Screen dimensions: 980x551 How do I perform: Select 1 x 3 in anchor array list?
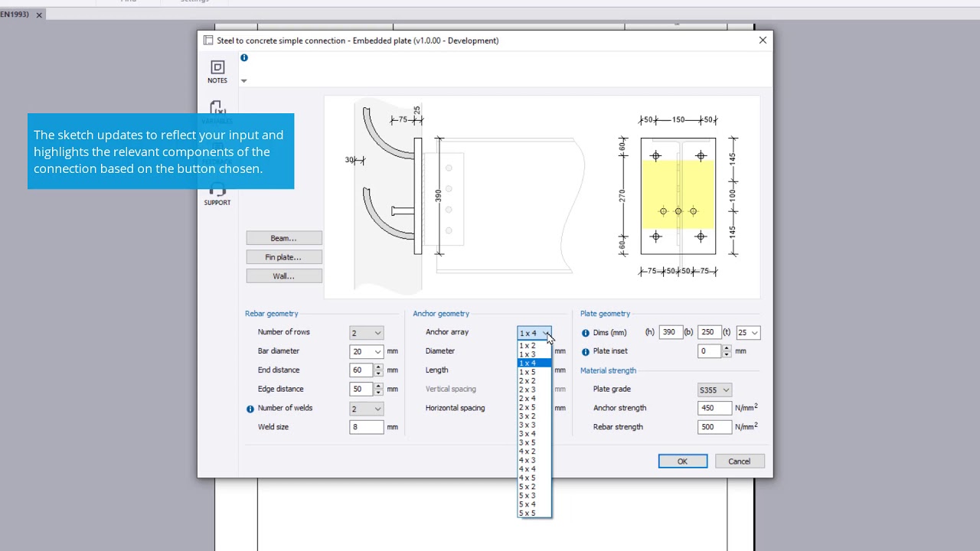(534, 354)
